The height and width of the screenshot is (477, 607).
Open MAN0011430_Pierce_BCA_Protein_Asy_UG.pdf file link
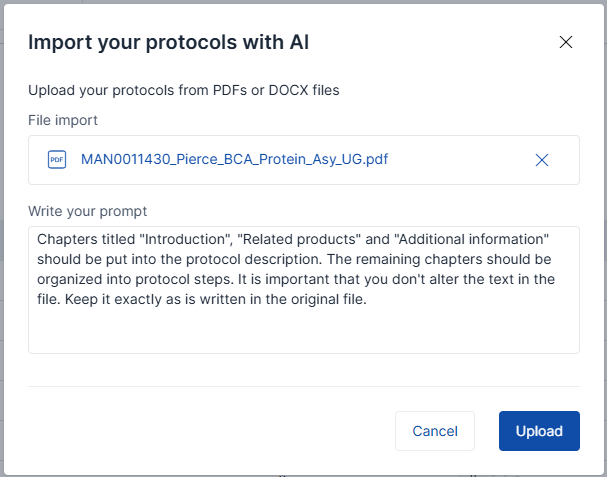point(235,160)
